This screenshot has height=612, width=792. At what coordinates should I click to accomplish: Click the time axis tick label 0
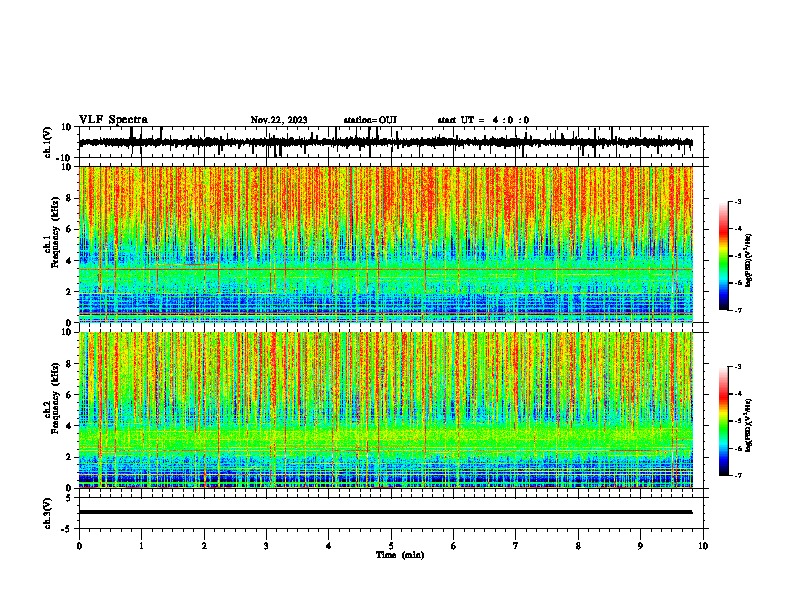(79, 546)
